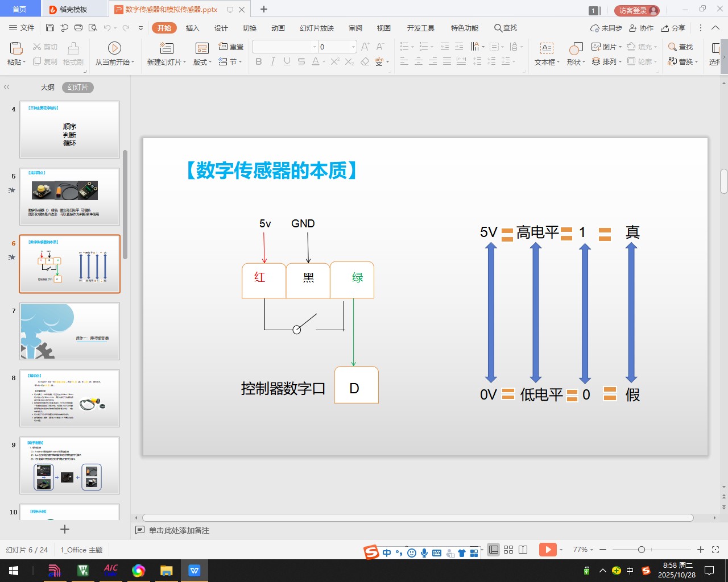Toggle Bold formatting button

259,61
